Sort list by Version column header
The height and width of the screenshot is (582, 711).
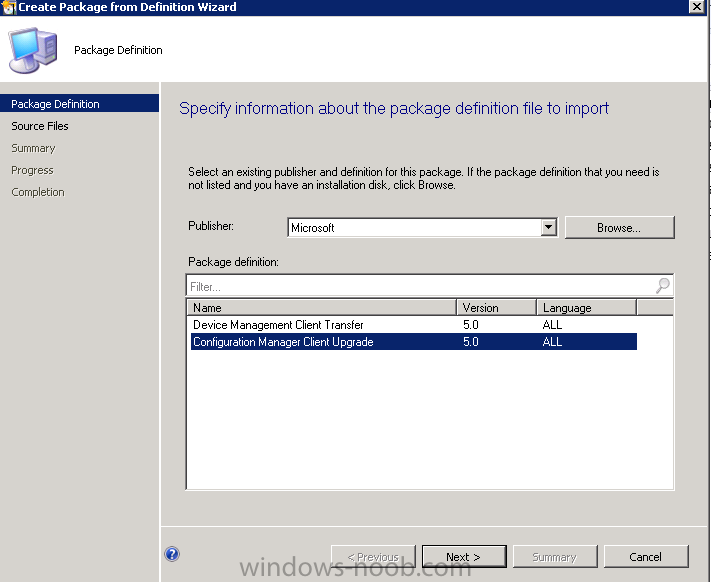pos(497,308)
